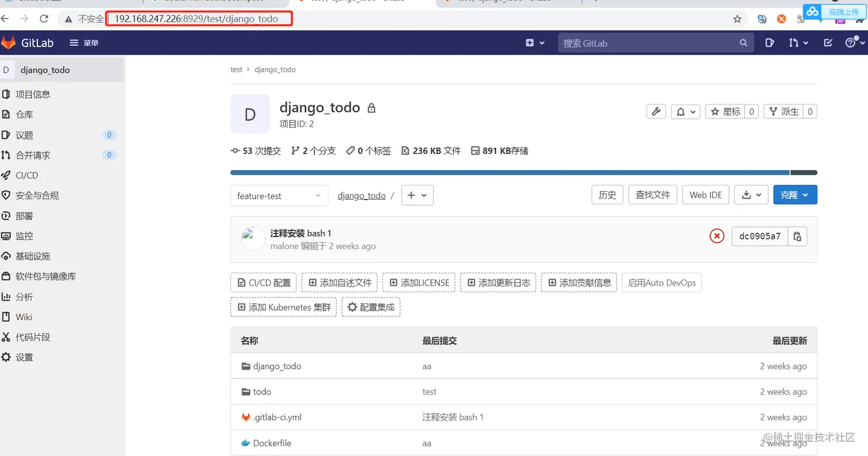Click the 配置集成 button
The height and width of the screenshot is (456, 868).
[371, 307]
